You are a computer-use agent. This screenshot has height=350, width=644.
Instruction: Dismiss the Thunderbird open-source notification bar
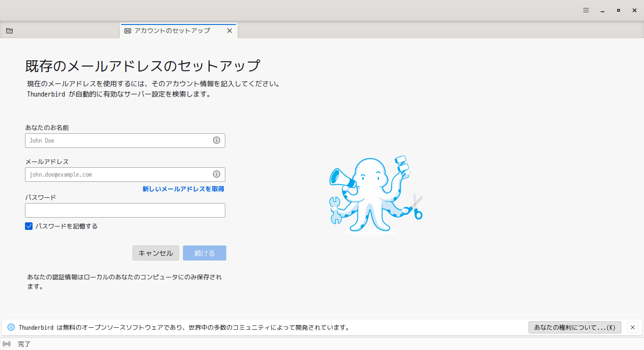coord(633,327)
